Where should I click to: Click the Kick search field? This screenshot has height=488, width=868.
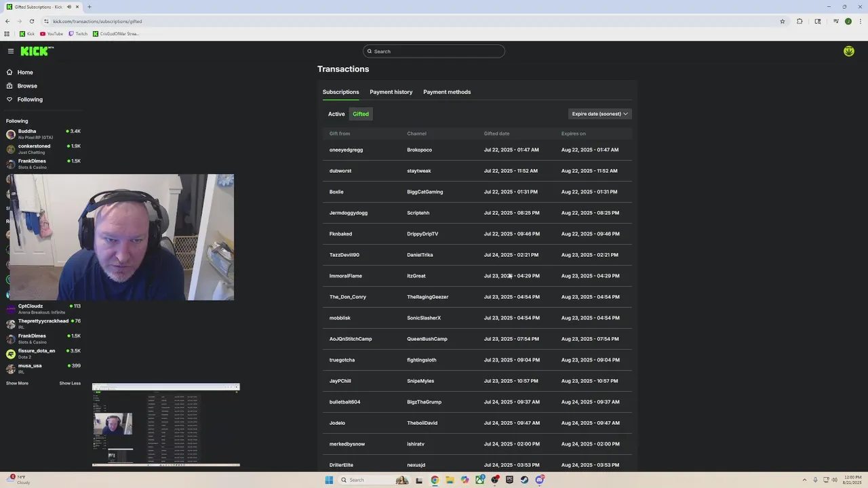point(434,51)
